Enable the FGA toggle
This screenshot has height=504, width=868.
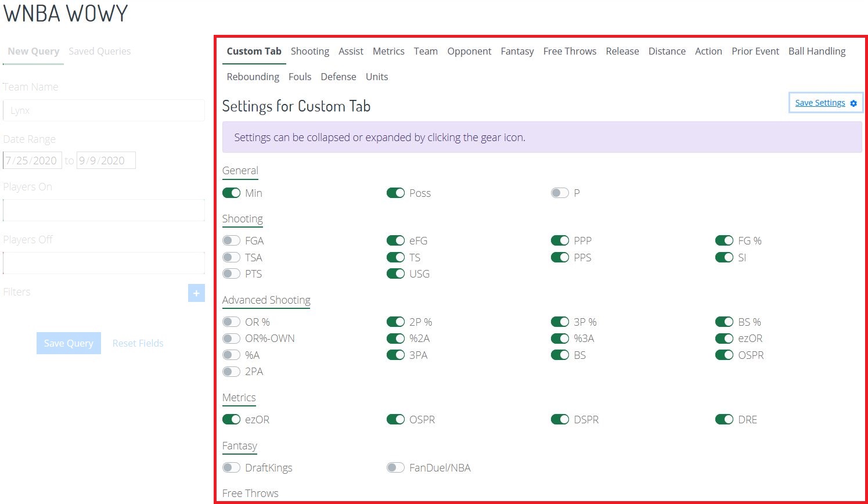click(230, 240)
